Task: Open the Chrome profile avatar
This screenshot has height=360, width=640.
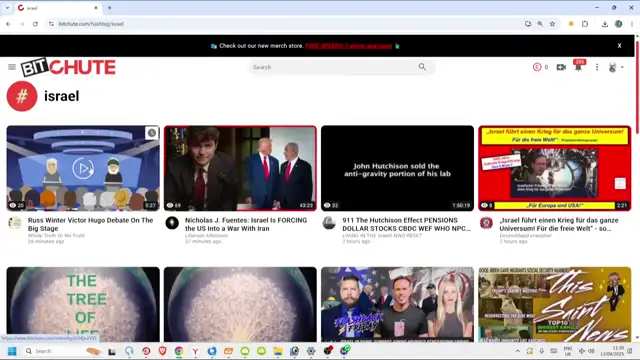Action: [619, 24]
